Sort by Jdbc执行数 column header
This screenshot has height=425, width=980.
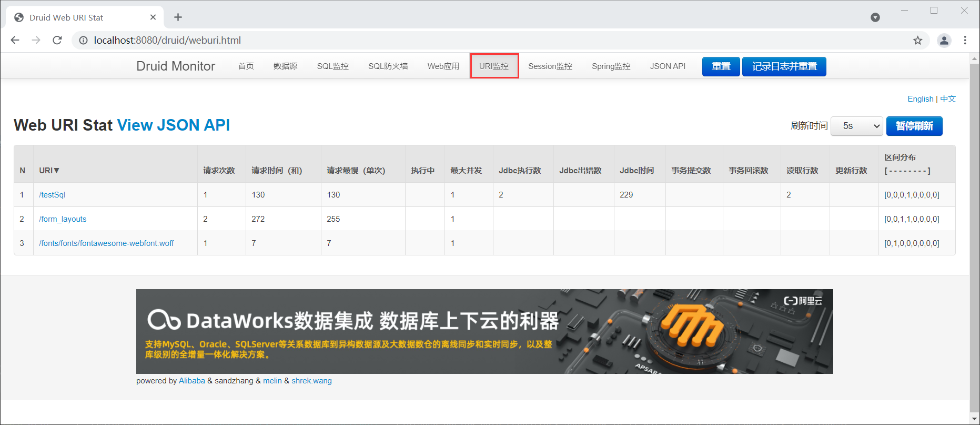520,171
